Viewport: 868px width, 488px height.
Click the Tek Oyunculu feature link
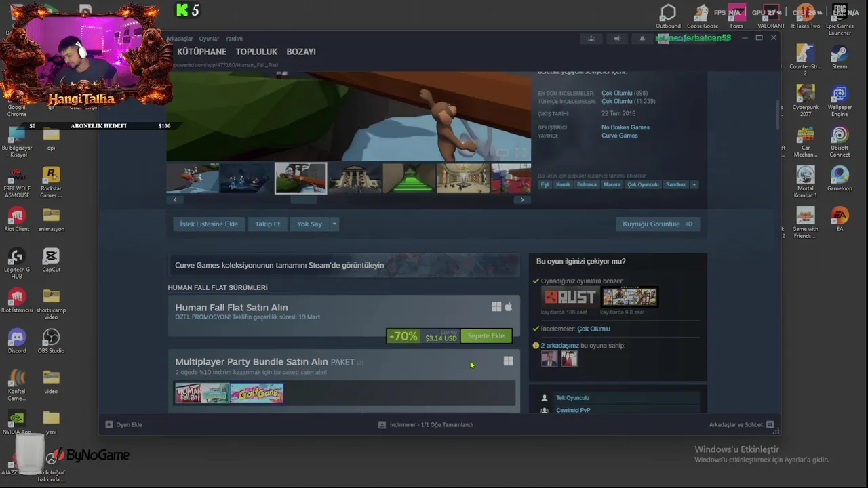coord(572,398)
